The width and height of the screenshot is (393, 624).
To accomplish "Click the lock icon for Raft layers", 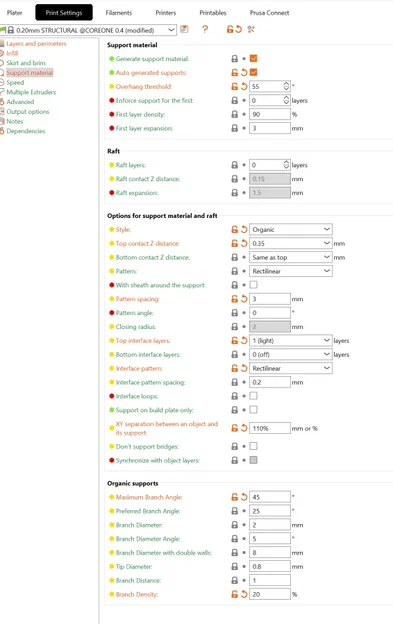I will pyautogui.click(x=235, y=165).
